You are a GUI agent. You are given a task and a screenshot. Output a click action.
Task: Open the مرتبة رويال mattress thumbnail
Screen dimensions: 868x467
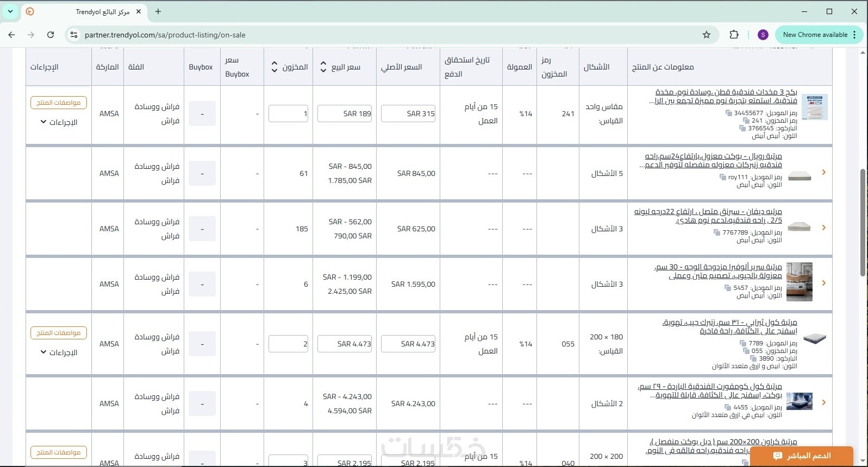pos(799,175)
